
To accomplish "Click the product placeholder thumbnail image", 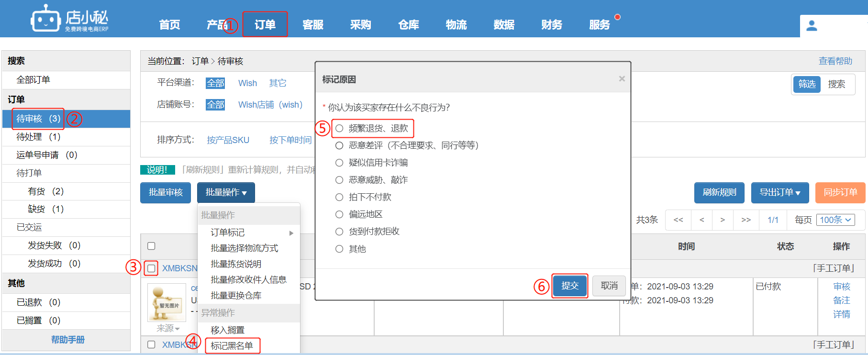I will 167,302.
